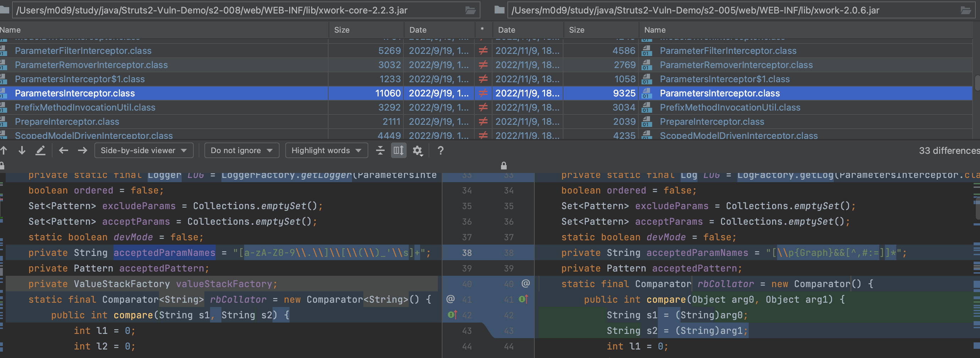Screen dimensions: 980x358
Task: Select left ParameterFilterInterceptor.class row
Action: coord(164,51)
